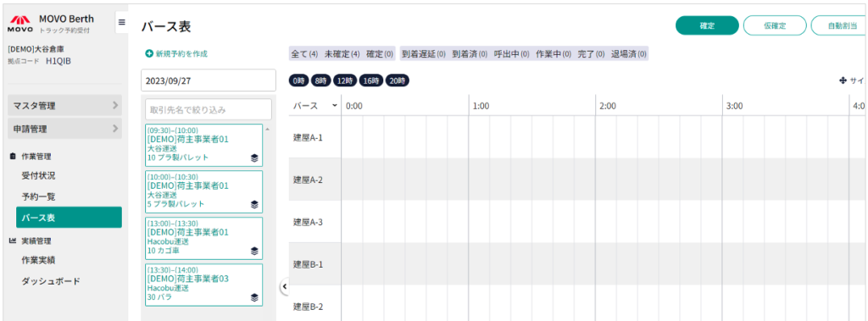This screenshot has width=868, height=321.
Task: Click 3:00 time column header
Action: pos(734,106)
